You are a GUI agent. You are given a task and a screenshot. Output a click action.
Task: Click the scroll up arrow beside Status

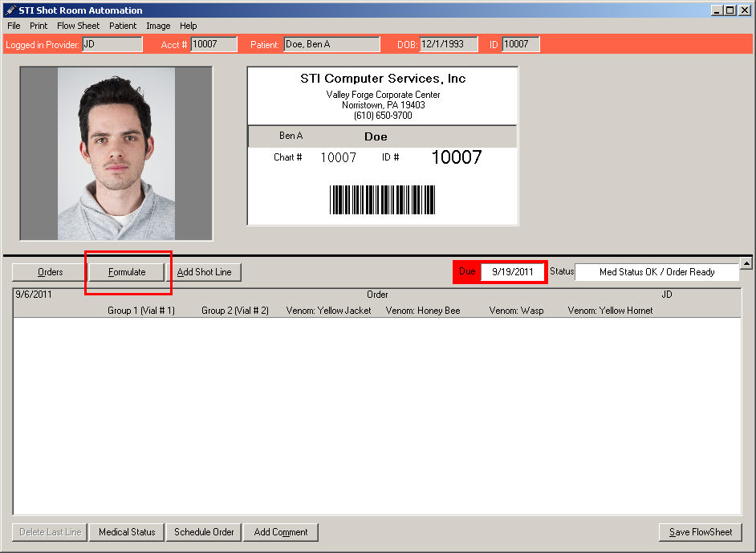pos(746,264)
